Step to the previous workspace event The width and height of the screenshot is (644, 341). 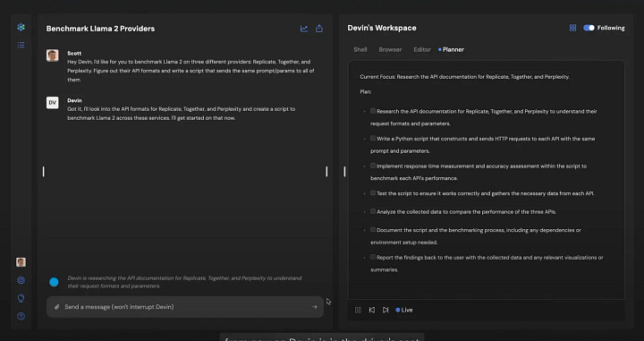(x=372, y=311)
